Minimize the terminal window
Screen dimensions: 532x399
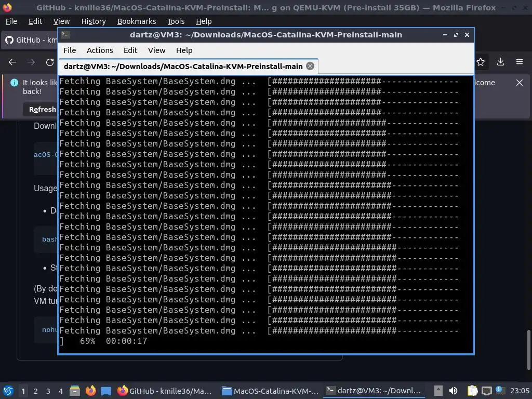point(445,35)
